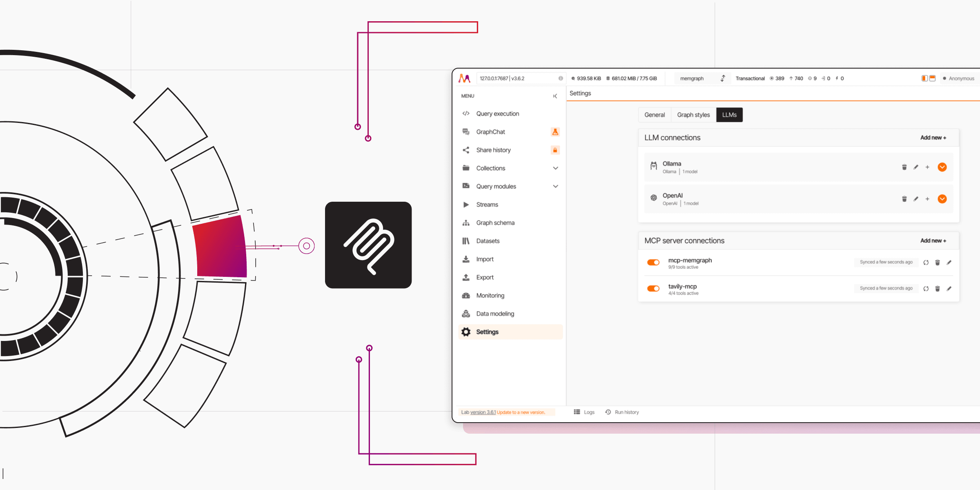Viewport: 980px width, 490px height.
Task: Open the Monitoring dashboard
Action: click(x=490, y=295)
